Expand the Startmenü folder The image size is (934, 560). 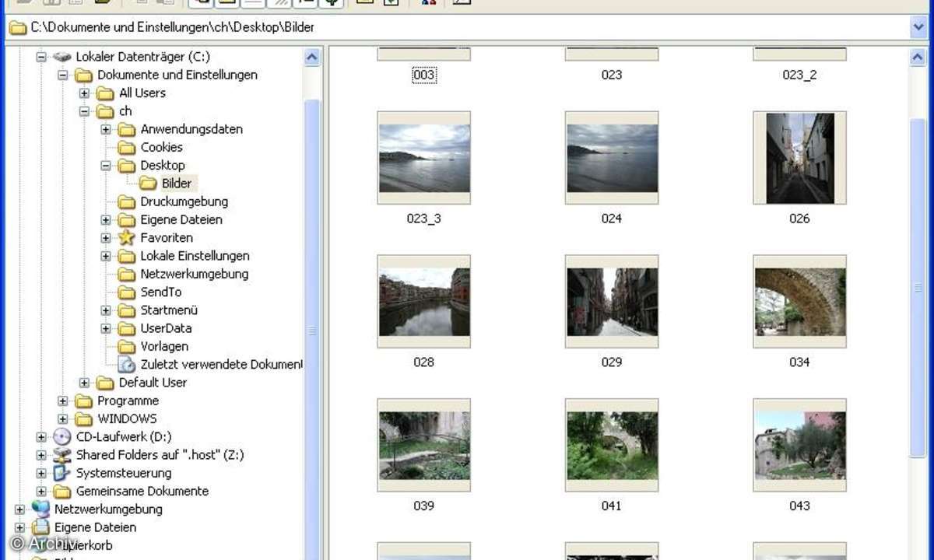pos(107,310)
